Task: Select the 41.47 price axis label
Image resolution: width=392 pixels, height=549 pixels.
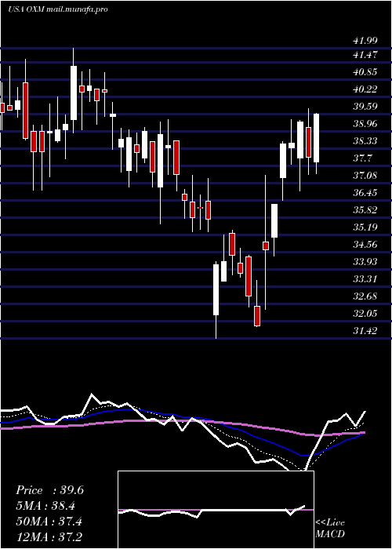Action: (365, 55)
